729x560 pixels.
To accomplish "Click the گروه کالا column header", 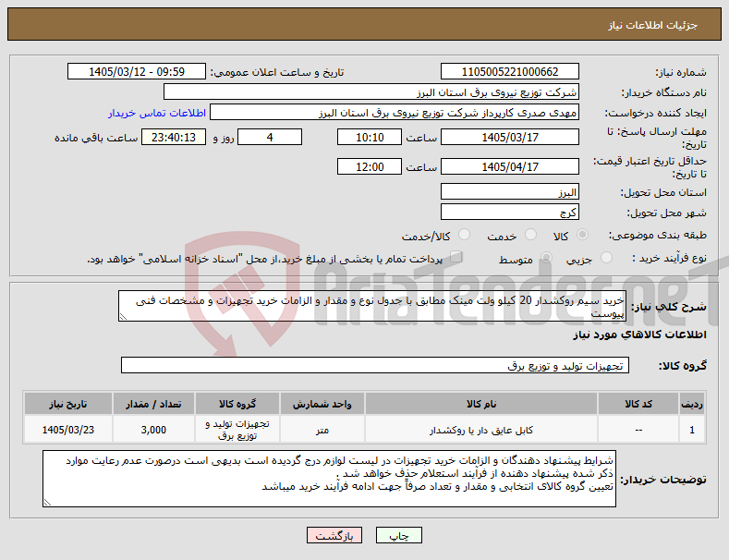I will [x=237, y=404].
